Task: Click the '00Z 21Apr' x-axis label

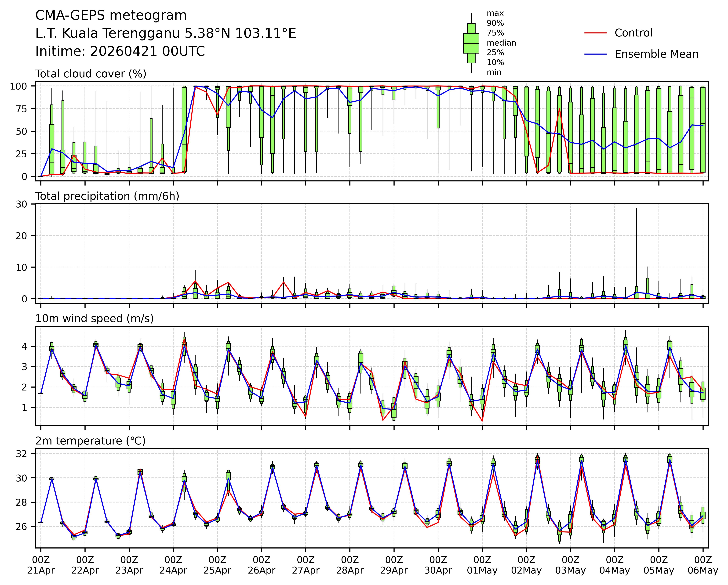Action: (x=41, y=565)
